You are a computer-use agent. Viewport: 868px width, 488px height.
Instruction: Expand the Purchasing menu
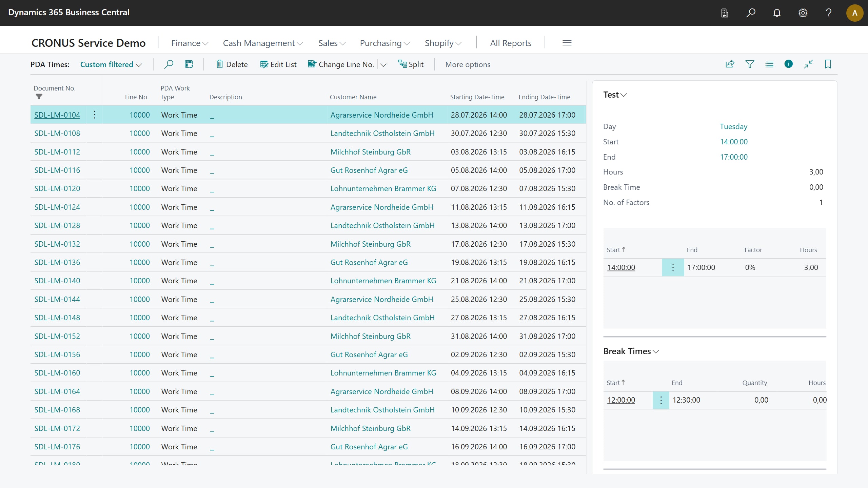pos(385,43)
